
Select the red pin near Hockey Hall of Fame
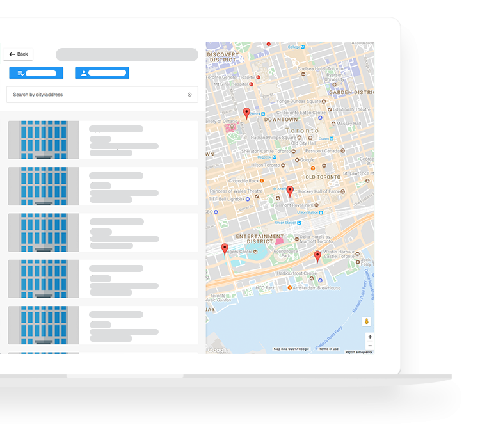(289, 191)
